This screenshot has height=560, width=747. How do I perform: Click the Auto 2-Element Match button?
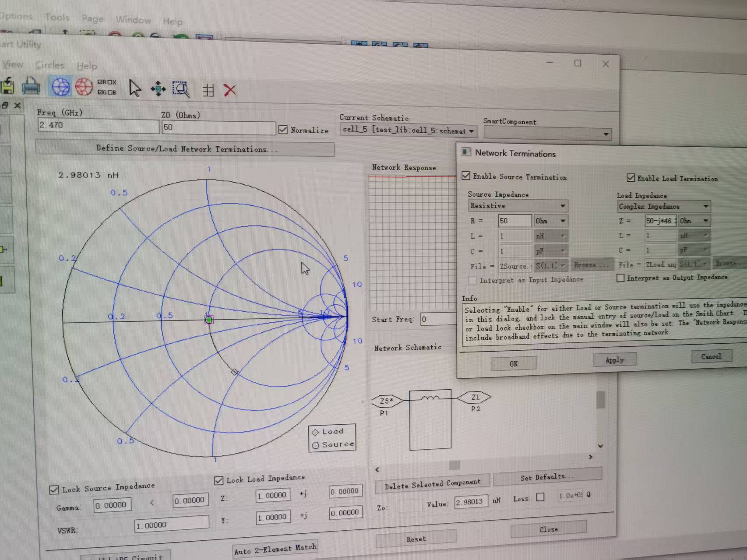click(x=275, y=549)
